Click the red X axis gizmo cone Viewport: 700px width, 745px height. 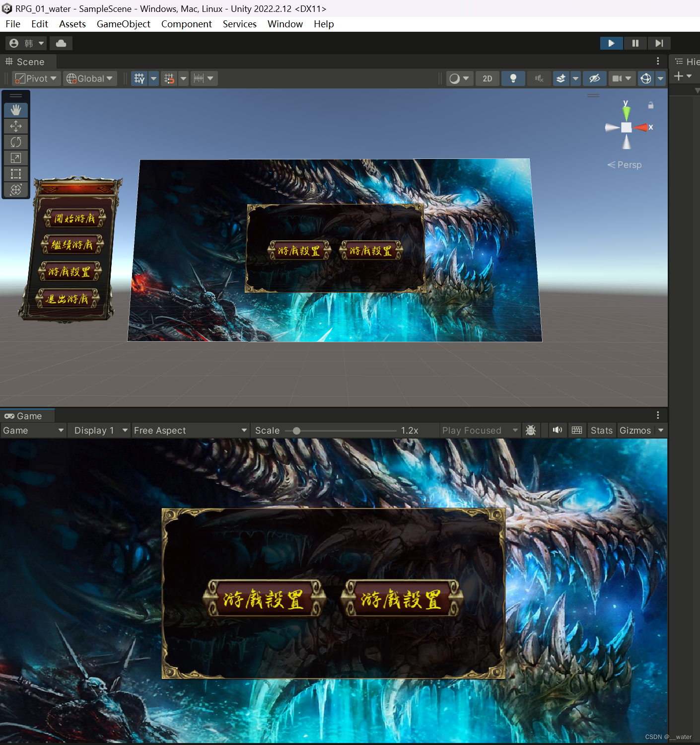(x=641, y=128)
